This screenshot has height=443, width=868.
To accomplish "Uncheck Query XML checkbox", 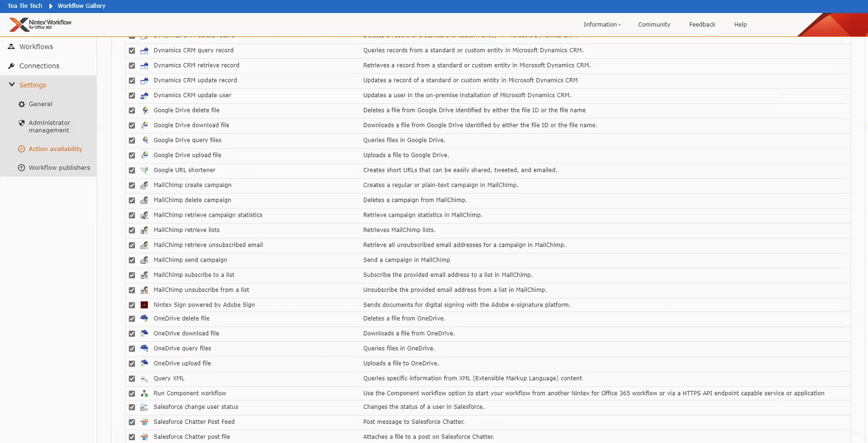I will click(x=132, y=378).
